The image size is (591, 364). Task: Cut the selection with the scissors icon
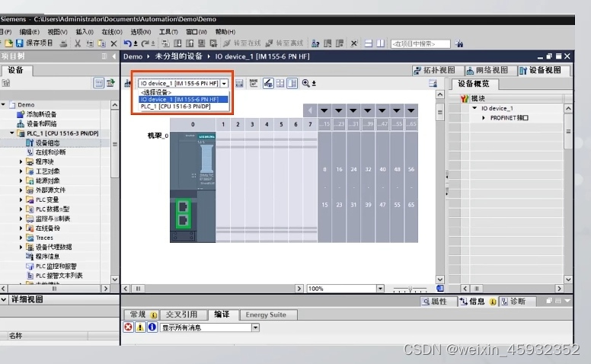pyautogui.click(x=78, y=43)
